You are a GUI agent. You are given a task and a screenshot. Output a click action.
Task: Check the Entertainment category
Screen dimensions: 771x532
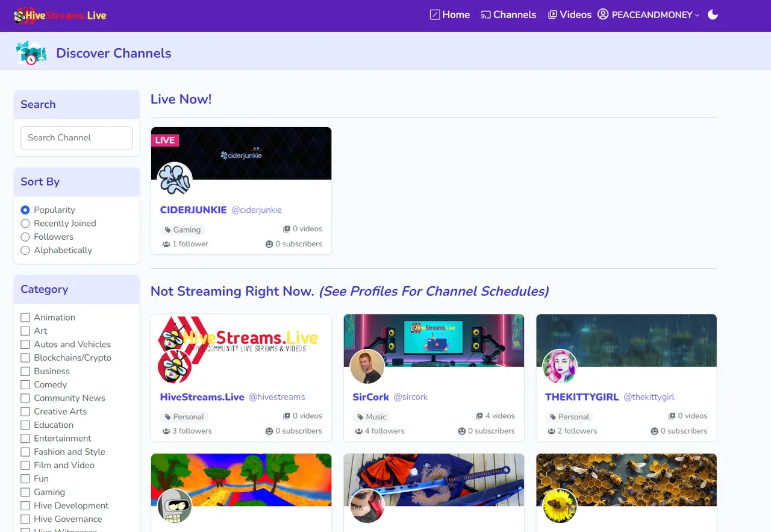pyautogui.click(x=25, y=439)
